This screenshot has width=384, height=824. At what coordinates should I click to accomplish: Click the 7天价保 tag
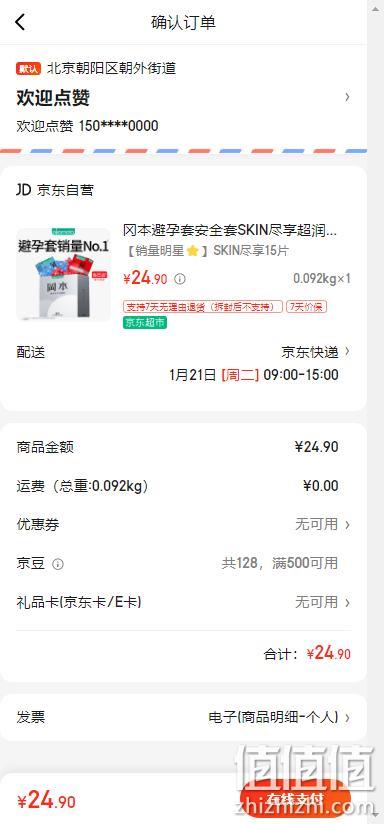[307, 307]
